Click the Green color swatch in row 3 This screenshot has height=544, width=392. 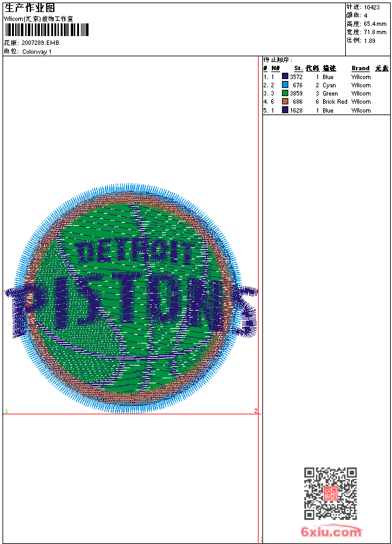coord(285,93)
